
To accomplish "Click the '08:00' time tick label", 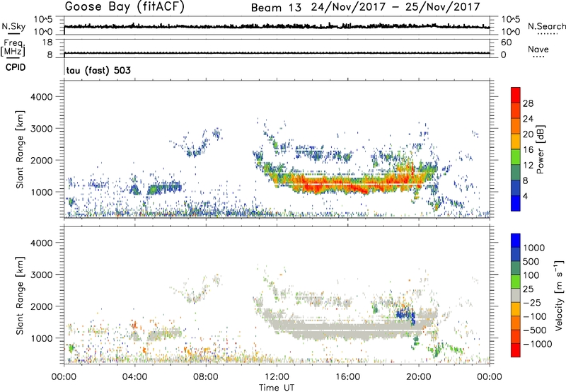I will [206, 377].
